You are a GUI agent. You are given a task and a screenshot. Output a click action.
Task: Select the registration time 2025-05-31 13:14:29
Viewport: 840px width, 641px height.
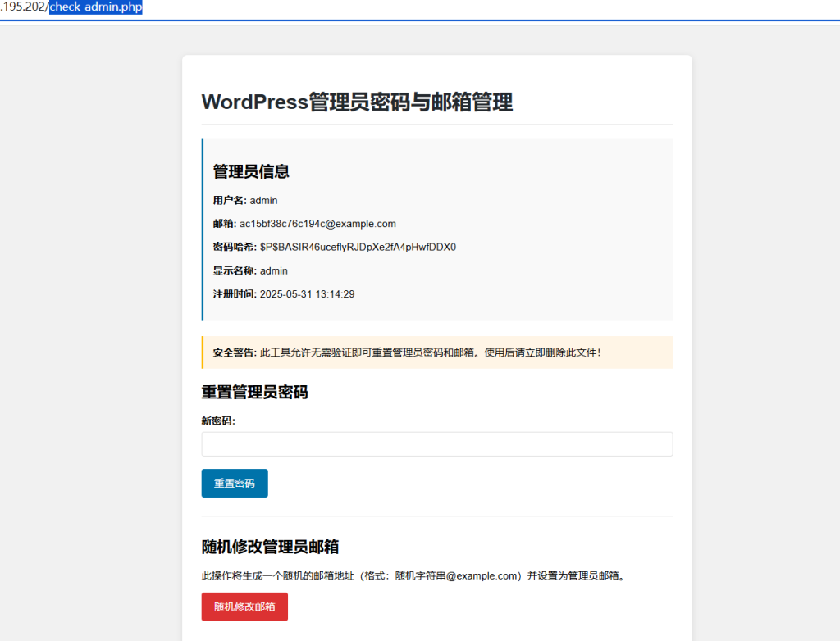(307, 294)
